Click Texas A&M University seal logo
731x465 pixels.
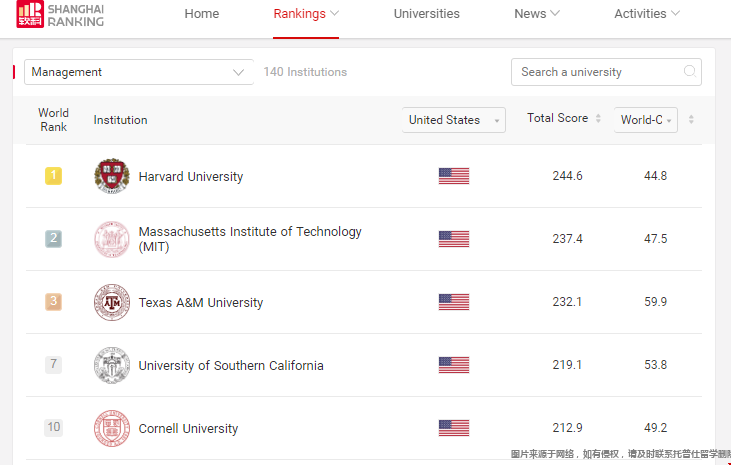(112, 302)
